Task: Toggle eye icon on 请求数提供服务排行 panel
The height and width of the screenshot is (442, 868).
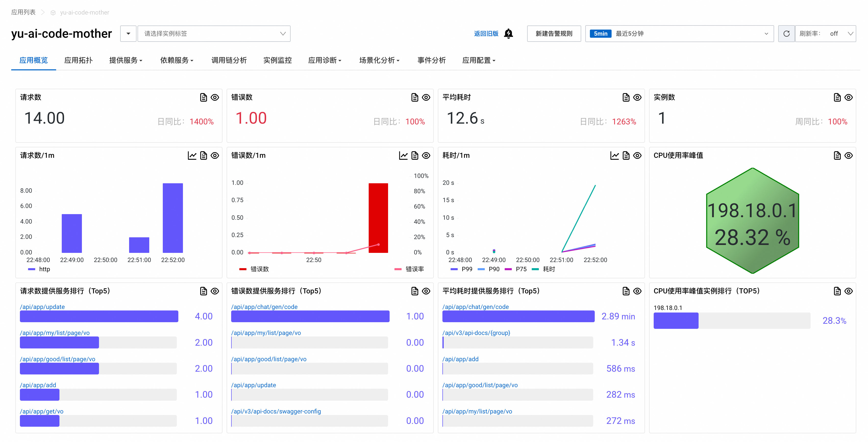Action: (x=215, y=291)
